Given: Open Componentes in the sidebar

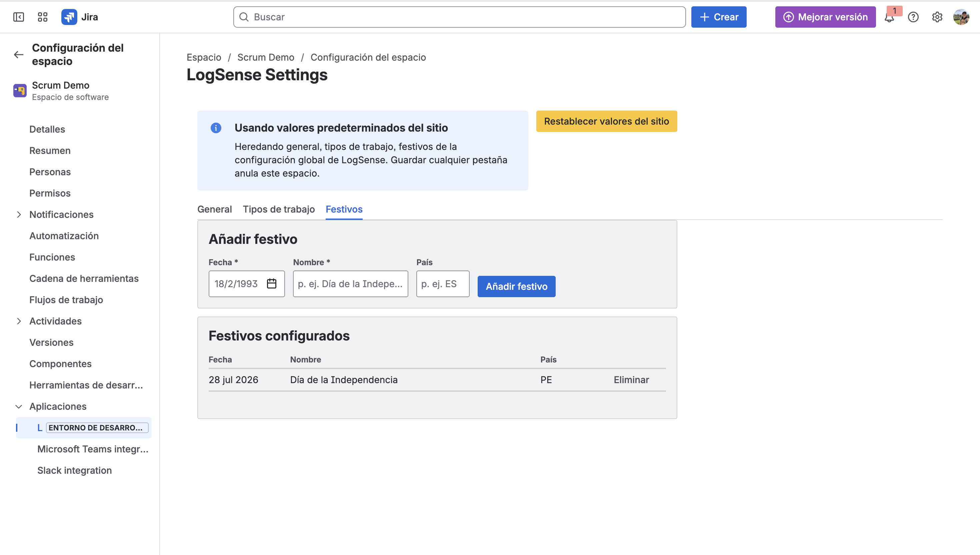Looking at the screenshot, I should click(61, 364).
